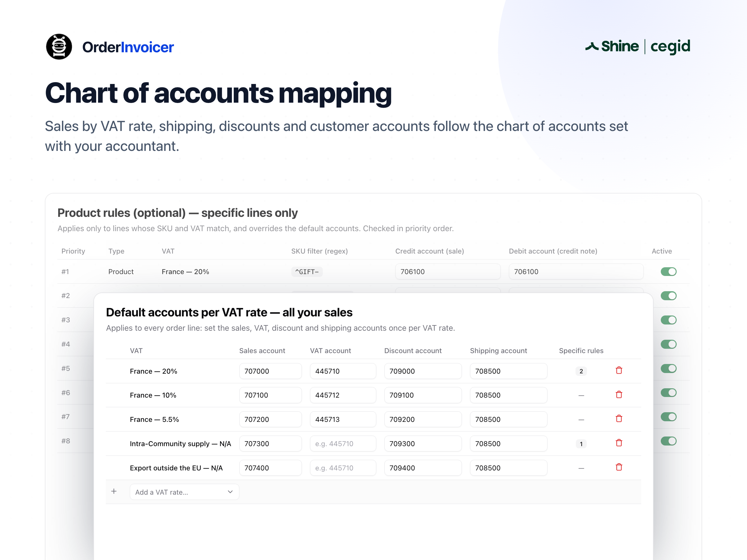
Task: Edit the France — 5.5% discount account 709200
Action: [423, 420]
